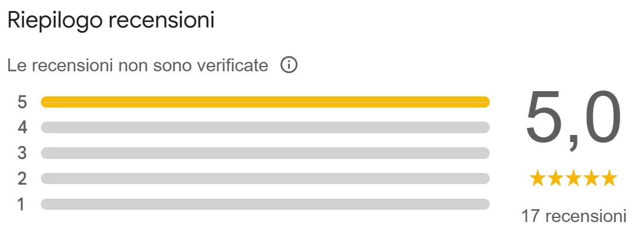This screenshot has height=239, width=644.
Task: Click the number 1 row label
Action: tap(22, 204)
